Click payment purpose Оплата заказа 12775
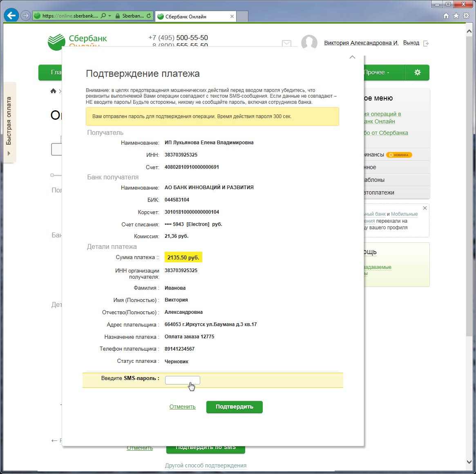Screen dimensions: 476x474 point(190,336)
